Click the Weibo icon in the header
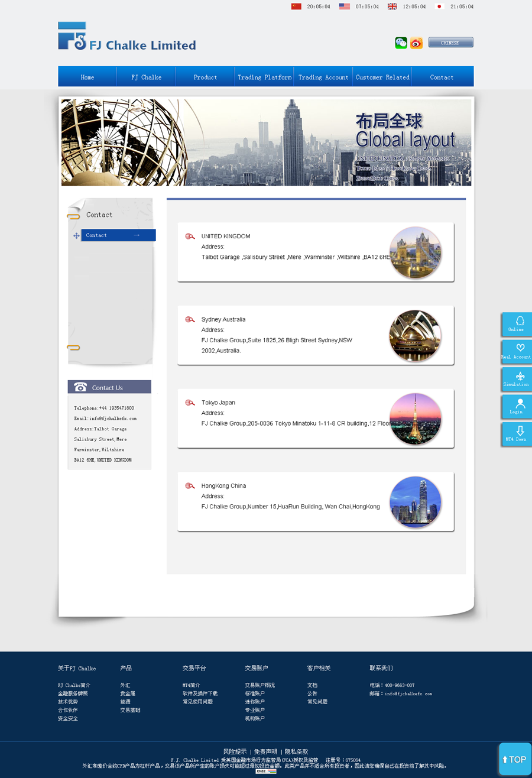This screenshot has height=778, width=532. tap(417, 43)
